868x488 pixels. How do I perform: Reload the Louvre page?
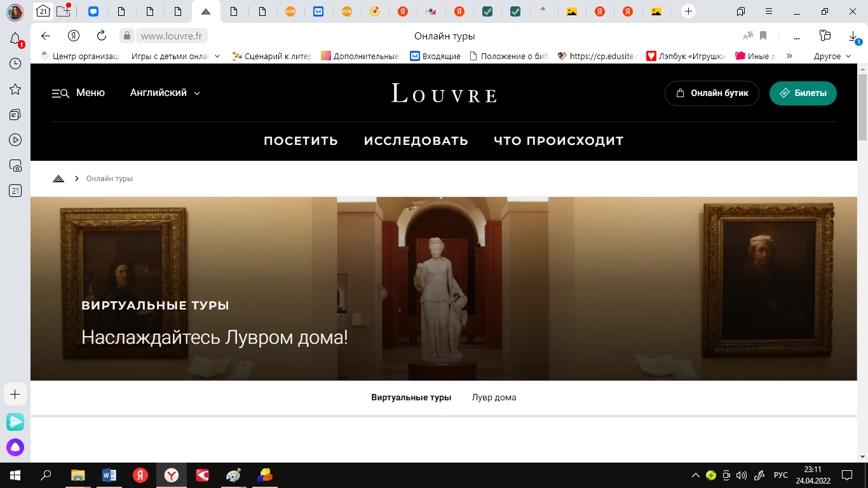pyautogui.click(x=102, y=36)
